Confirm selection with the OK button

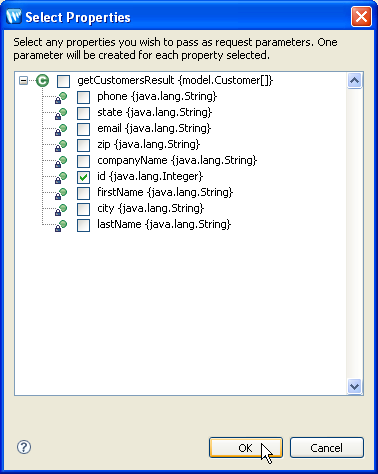(x=246, y=448)
